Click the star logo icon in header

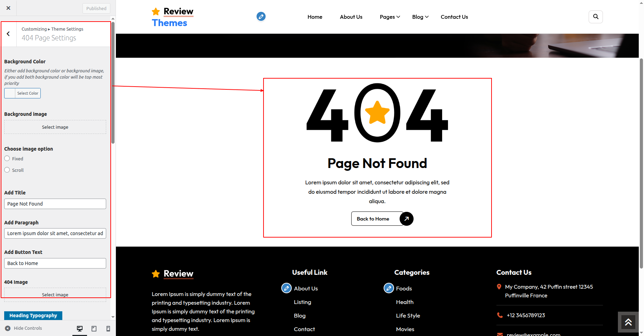(156, 11)
